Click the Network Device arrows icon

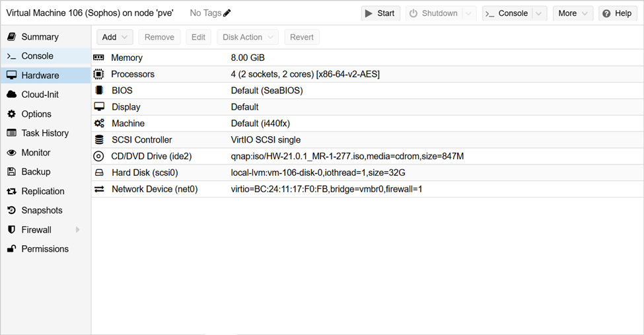(99, 190)
